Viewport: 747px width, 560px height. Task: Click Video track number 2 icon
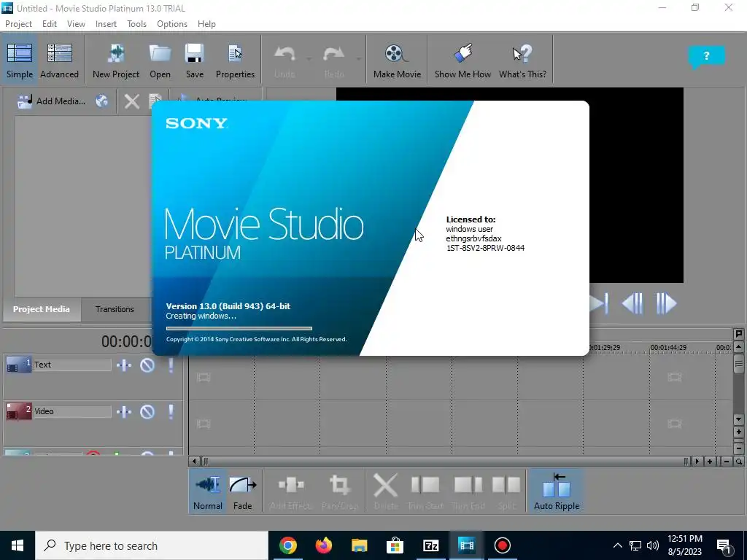click(x=18, y=411)
